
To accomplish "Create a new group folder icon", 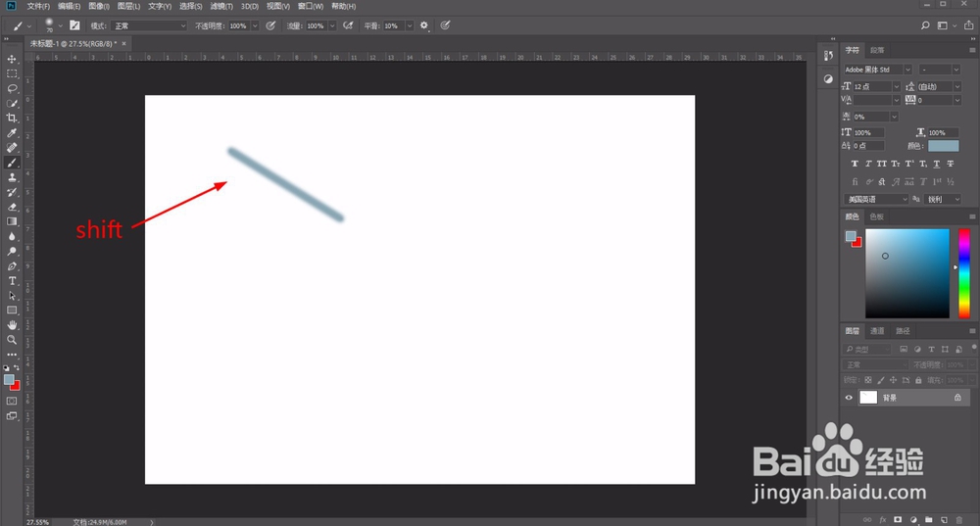I will (x=929, y=520).
